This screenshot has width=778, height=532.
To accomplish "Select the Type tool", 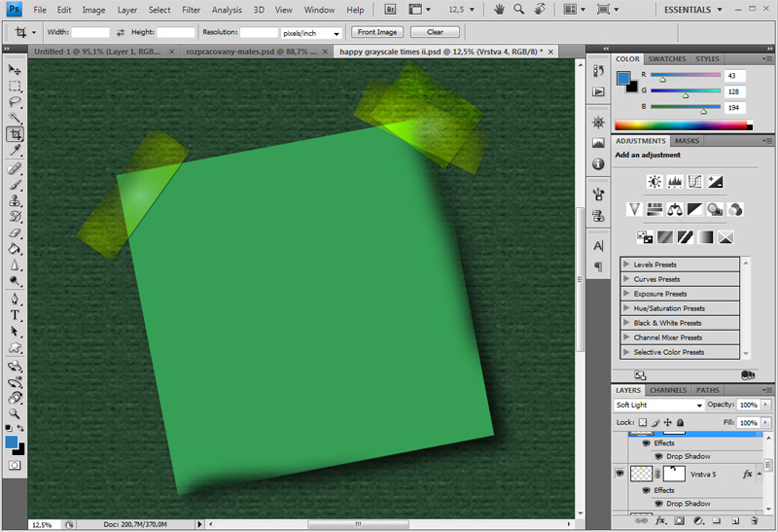I will 16,315.
